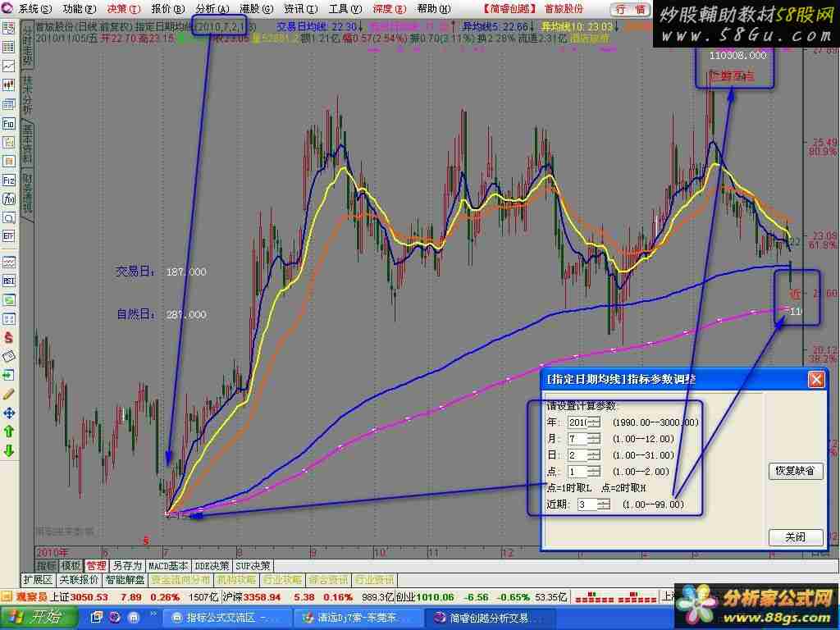Switch to the 技术分析 vertical tab
This screenshot has width=840, height=630.
click(x=27, y=95)
